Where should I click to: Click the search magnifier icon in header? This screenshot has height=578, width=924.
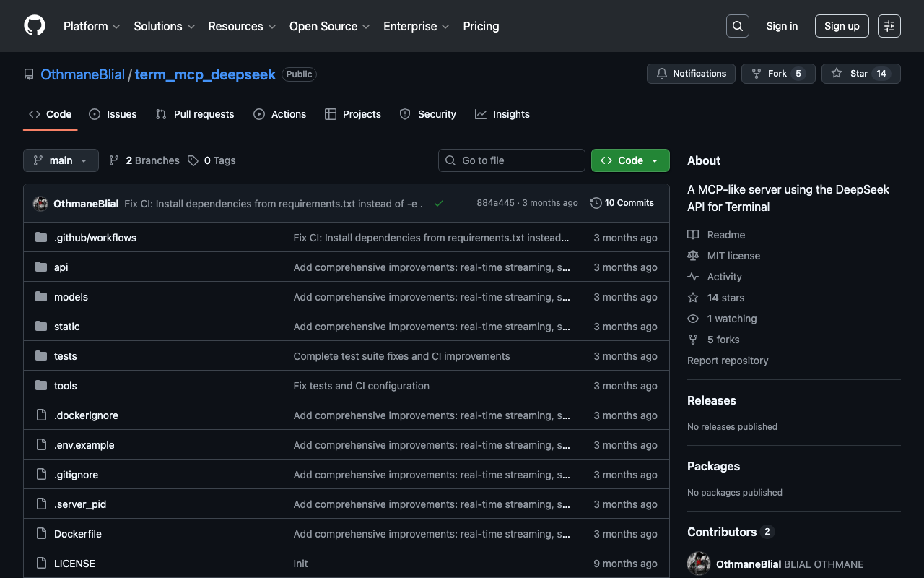pyautogui.click(x=737, y=26)
